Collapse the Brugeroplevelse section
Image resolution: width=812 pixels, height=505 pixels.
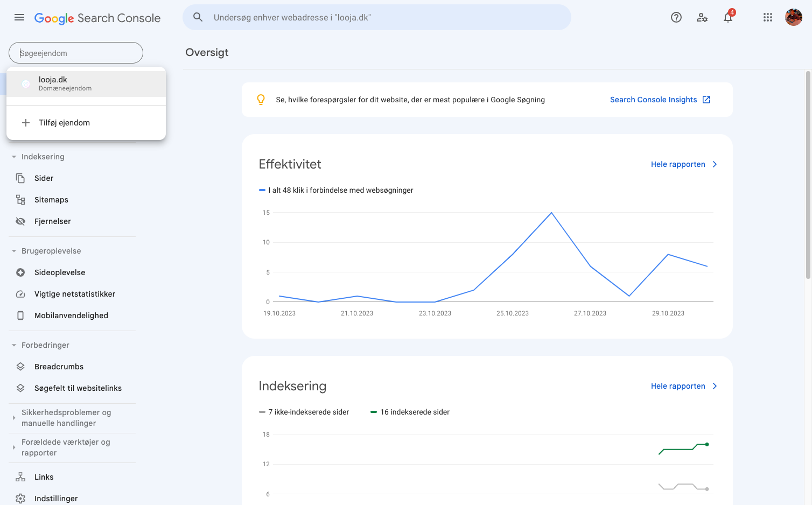pos(14,251)
